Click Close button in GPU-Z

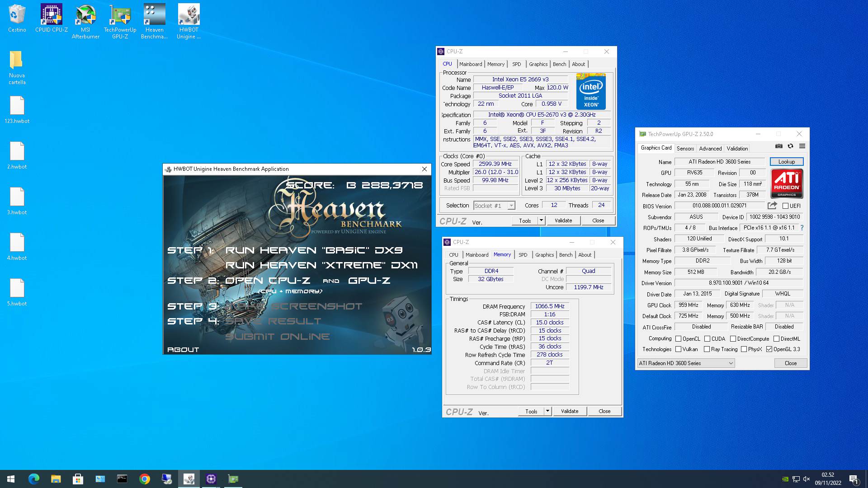click(x=790, y=363)
